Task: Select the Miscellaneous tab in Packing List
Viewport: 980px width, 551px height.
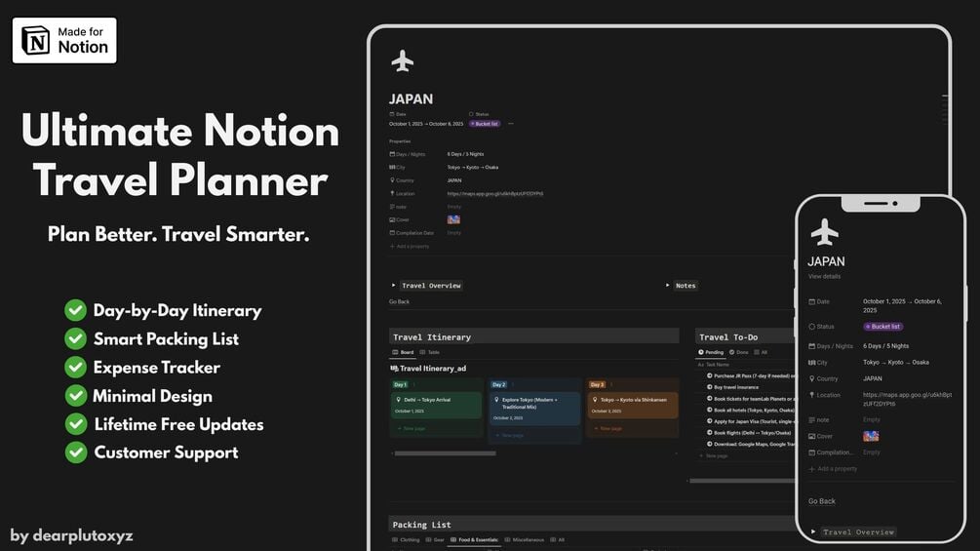Action: tap(525, 539)
